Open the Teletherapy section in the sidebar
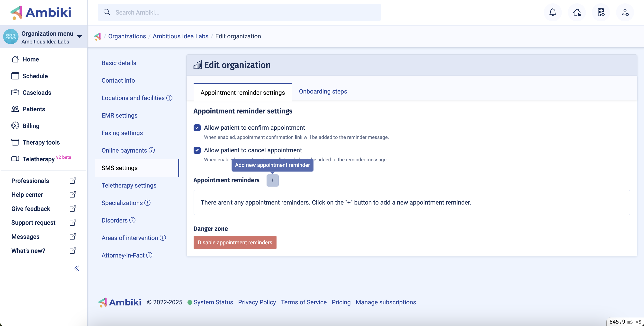644x326 pixels. point(39,159)
